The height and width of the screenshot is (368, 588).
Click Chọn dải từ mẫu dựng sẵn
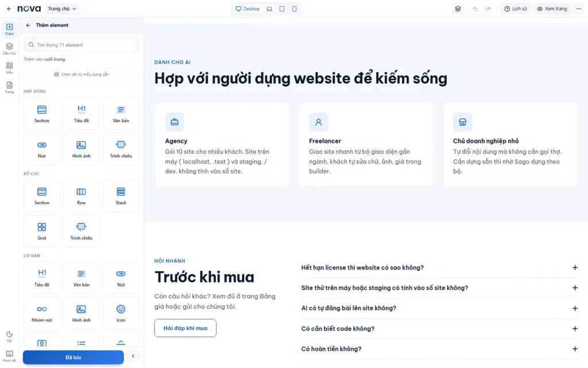coord(82,74)
